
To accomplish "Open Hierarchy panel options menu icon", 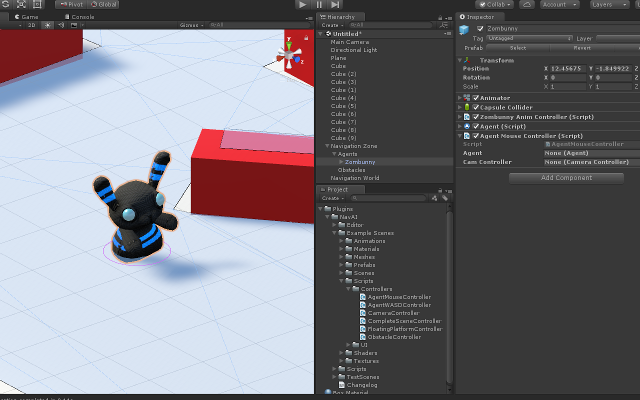I will pyautogui.click(x=449, y=18).
